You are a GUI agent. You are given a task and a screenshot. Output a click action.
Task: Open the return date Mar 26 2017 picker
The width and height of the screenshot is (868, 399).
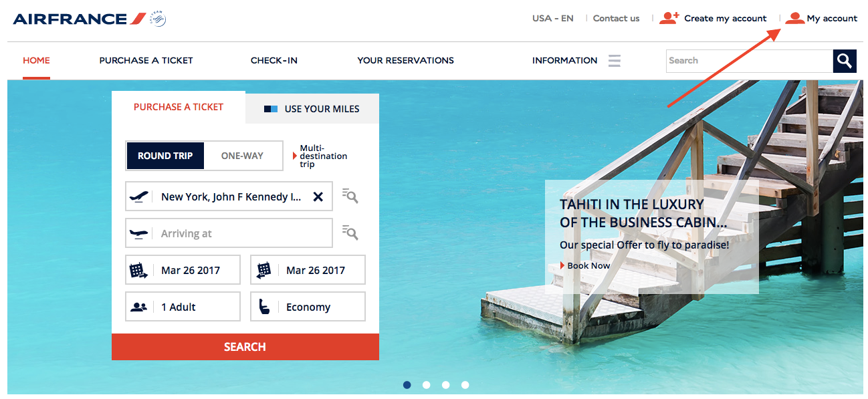click(x=308, y=270)
